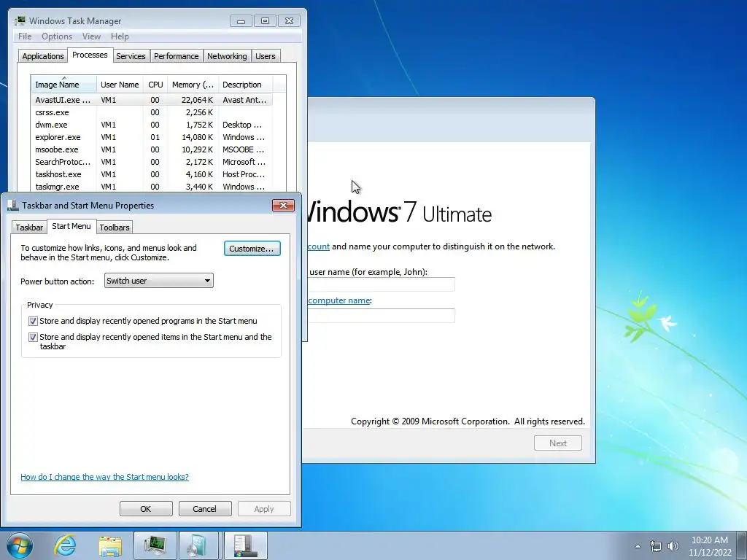747x560 pixels.
Task: Switch to the Services tab
Action: click(131, 55)
